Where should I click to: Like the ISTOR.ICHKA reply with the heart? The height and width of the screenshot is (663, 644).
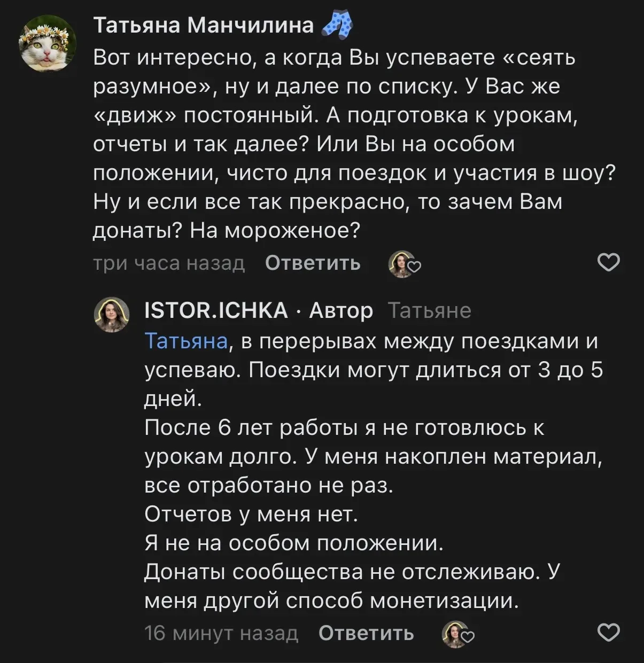coord(608,633)
